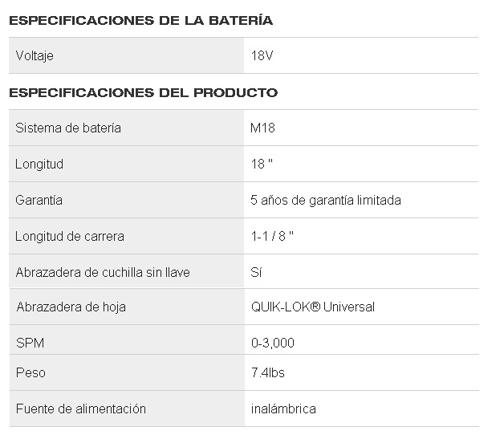504x439 pixels.
Task: Click the 'Sí' value cell
Action: [x=257, y=273]
